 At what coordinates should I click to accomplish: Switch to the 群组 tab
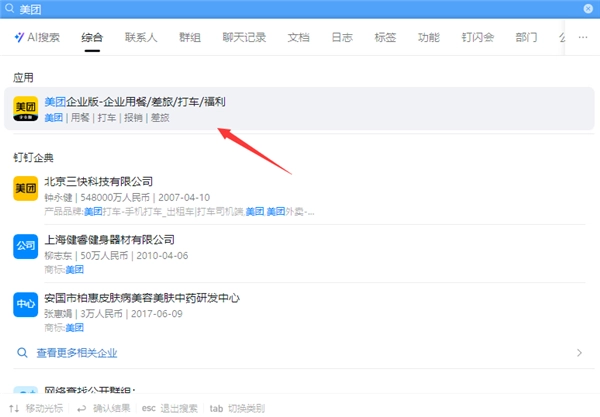189,38
